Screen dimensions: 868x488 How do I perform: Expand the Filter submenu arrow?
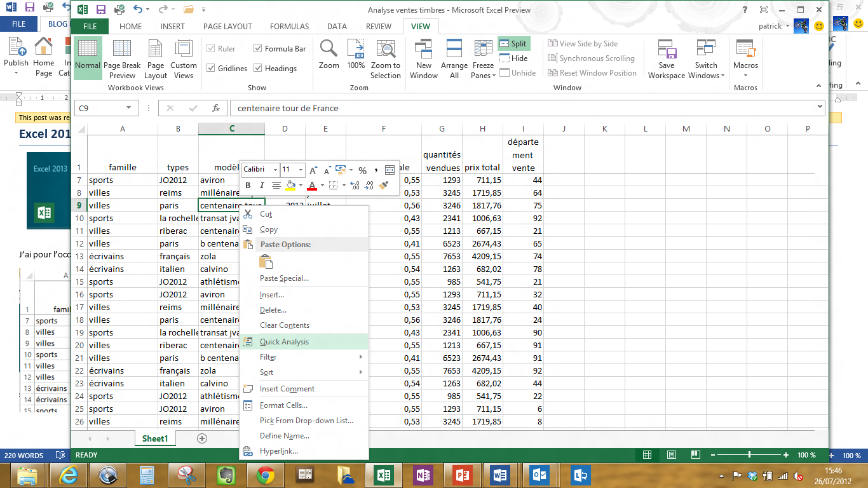[x=361, y=357]
